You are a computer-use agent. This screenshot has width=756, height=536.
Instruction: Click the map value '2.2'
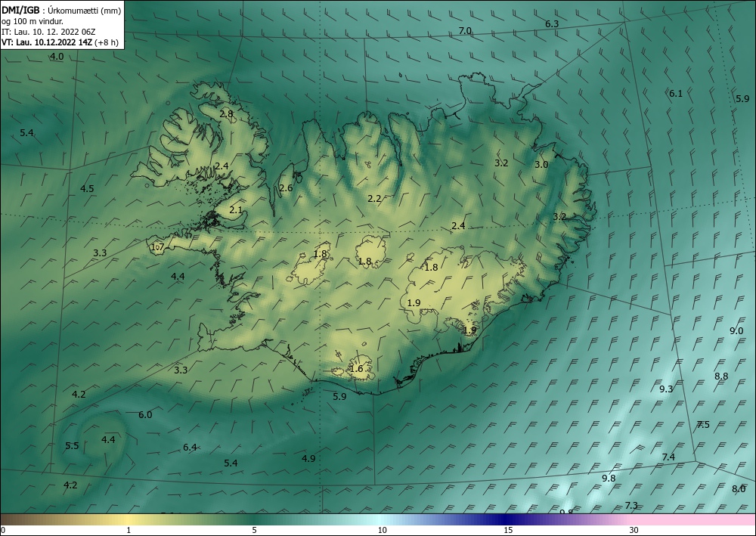pyautogui.click(x=375, y=198)
